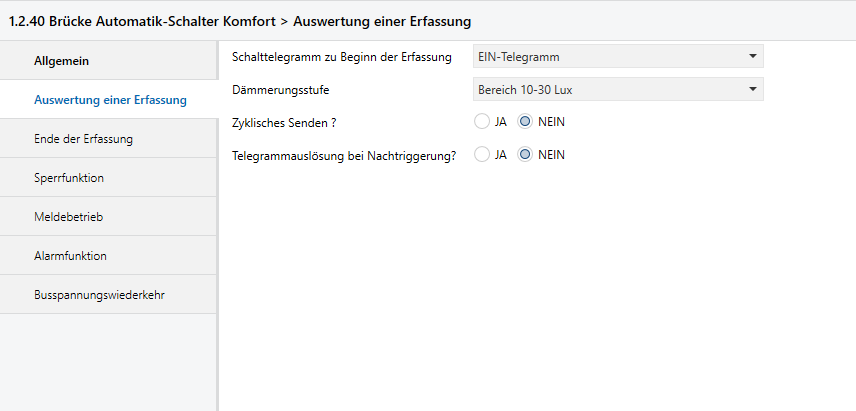Click the Schalttelegramm dropdown arrow
The image size is (856, 411).
(752, 57)
